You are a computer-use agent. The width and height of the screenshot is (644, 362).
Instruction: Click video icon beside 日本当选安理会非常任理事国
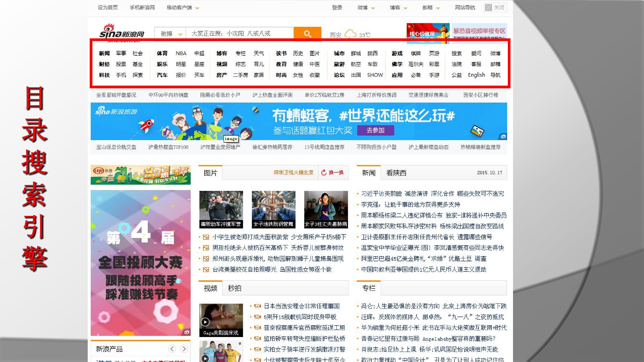[x=257, y=306]
